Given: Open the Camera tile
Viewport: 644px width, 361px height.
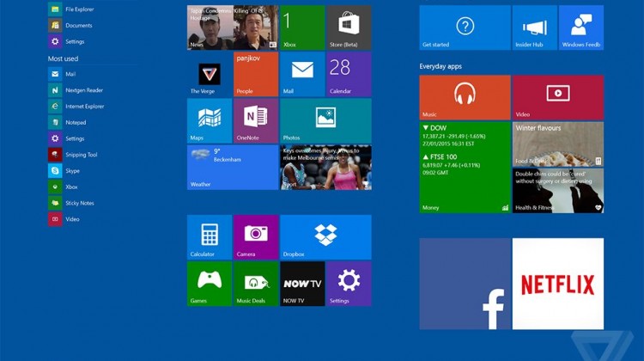Looking at the screenshot, I should tap(256, 237).
